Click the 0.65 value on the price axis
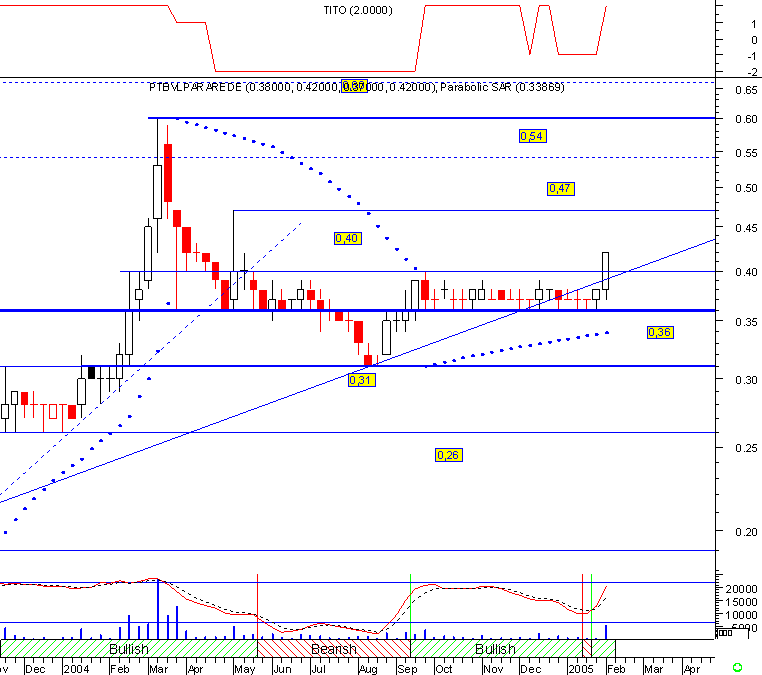The image size is (762, 675). (x=746, y=90)
